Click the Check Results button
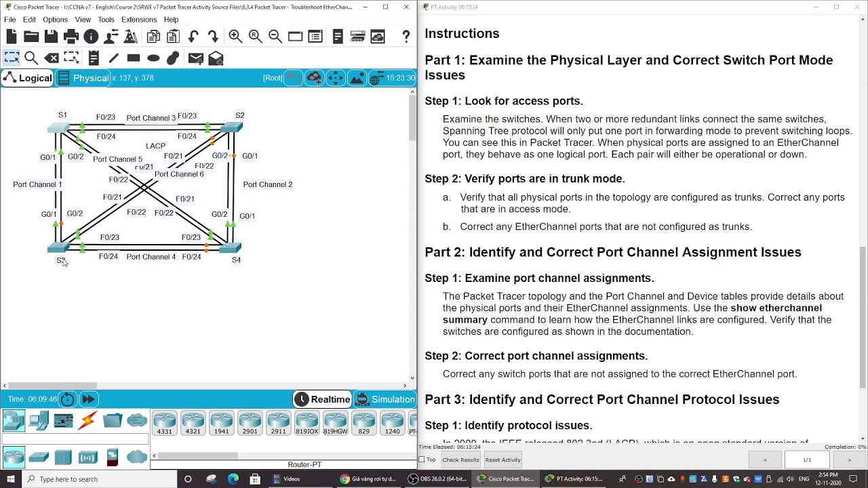The height and width of the screenshot is (488, 868). 461,460
